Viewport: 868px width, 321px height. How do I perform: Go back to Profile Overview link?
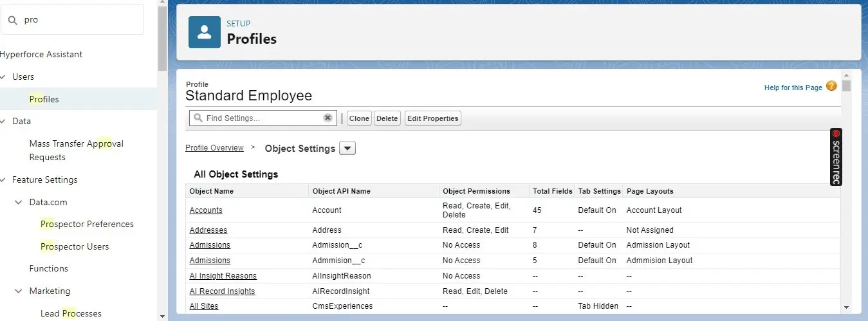point(214,148)
